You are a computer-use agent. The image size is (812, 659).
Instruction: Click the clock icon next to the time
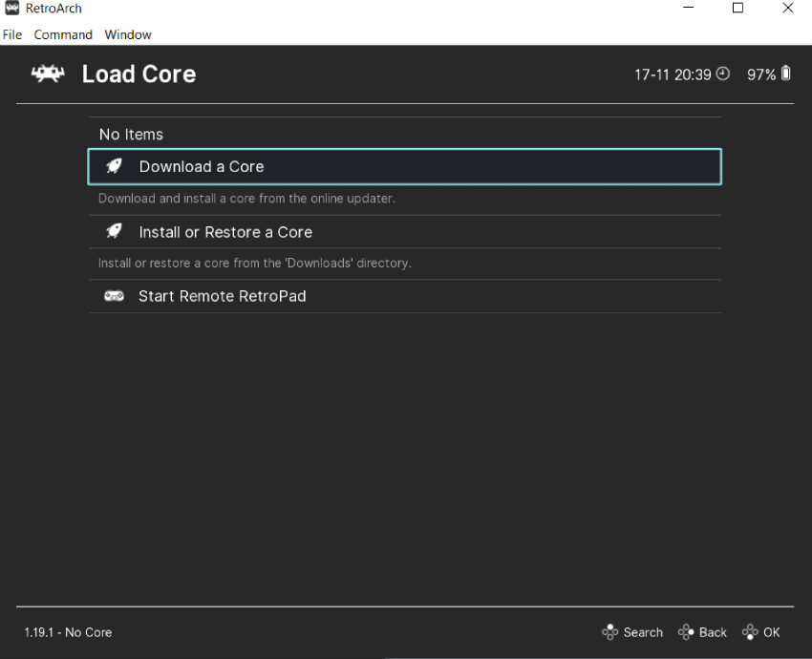pyautogui.click(x=723, y=74)
